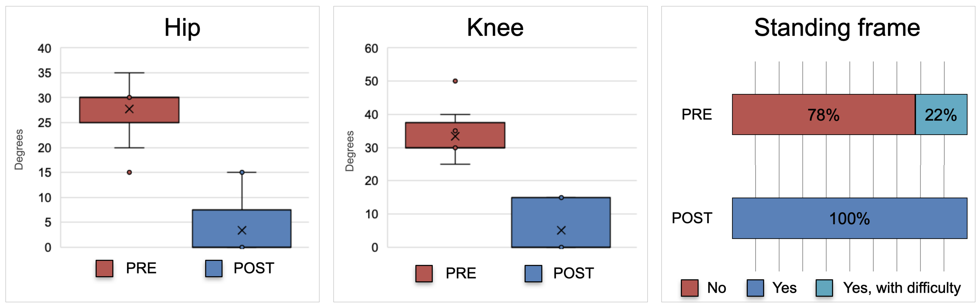Screen dimensions: 980x307
Task: Select the teal 'Yes, with difficulty' legend swatch
Action: pos(824,288)
